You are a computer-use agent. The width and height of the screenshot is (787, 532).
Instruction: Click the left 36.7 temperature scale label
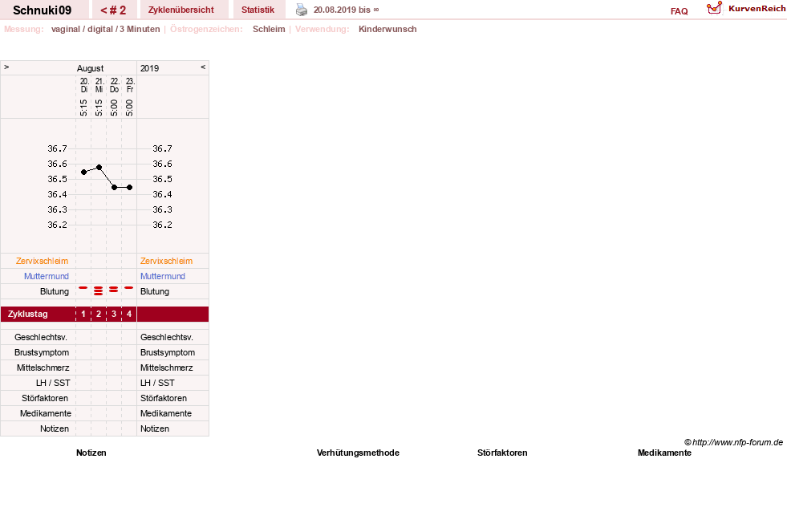click(57, 148)
